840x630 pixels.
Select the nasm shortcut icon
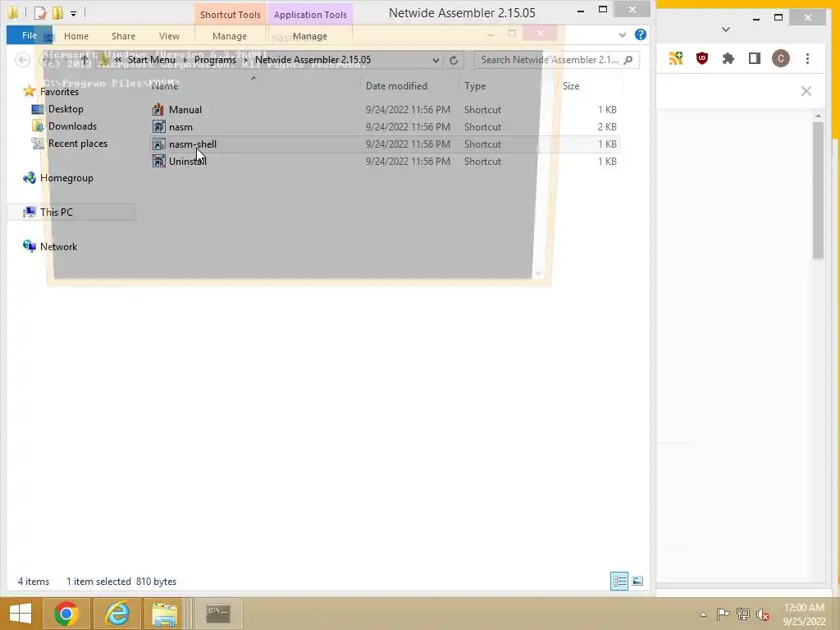158,127
